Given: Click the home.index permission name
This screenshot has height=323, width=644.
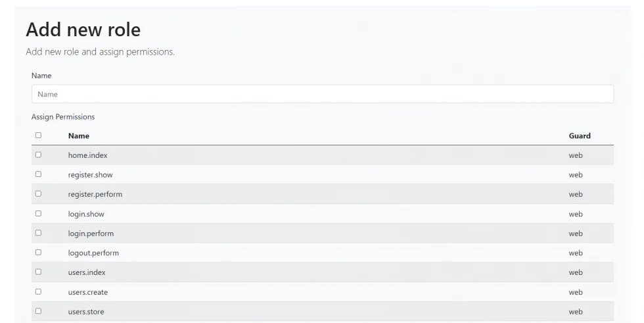Looking at the screenshot, I should (x=87, y=156).
